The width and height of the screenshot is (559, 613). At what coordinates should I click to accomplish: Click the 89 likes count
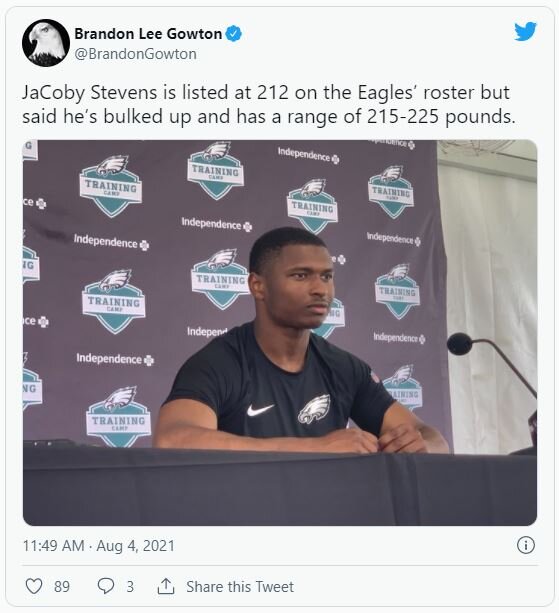[x=62, y=587]
